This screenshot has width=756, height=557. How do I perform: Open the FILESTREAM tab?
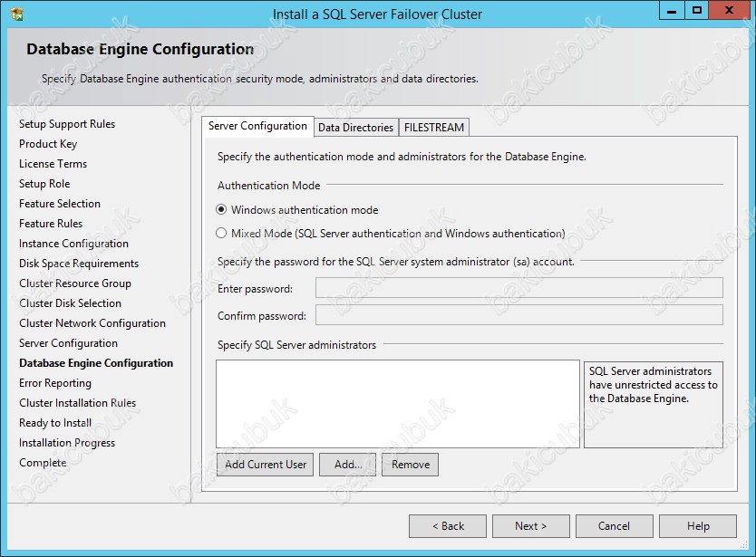[x=434, y=128]
